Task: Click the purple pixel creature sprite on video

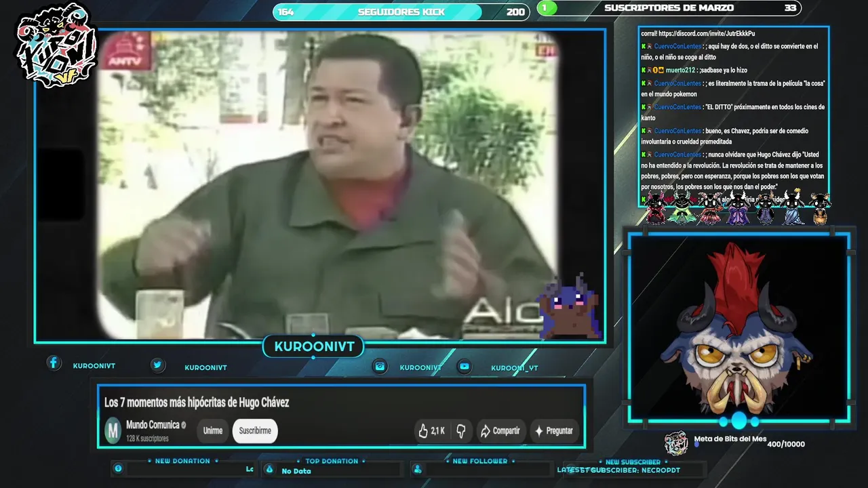Action: pyautogui.click(x=570, y=306)
